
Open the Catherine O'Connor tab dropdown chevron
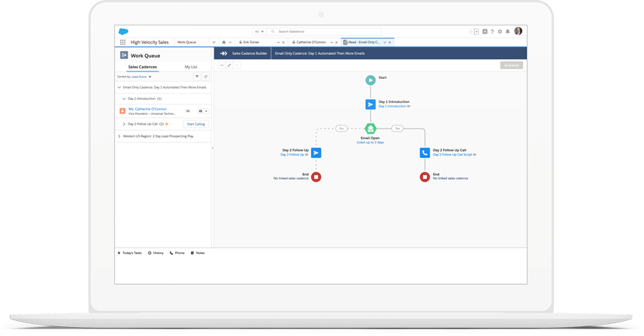331,42
